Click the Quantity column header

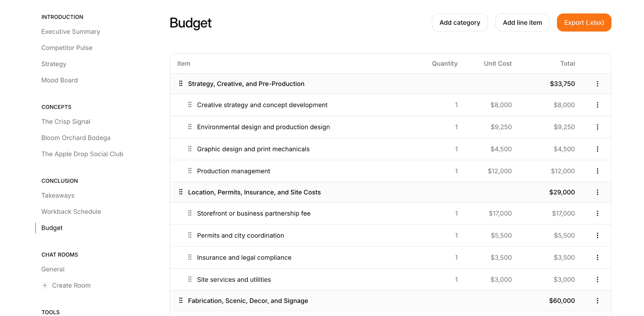pos(444,64)
